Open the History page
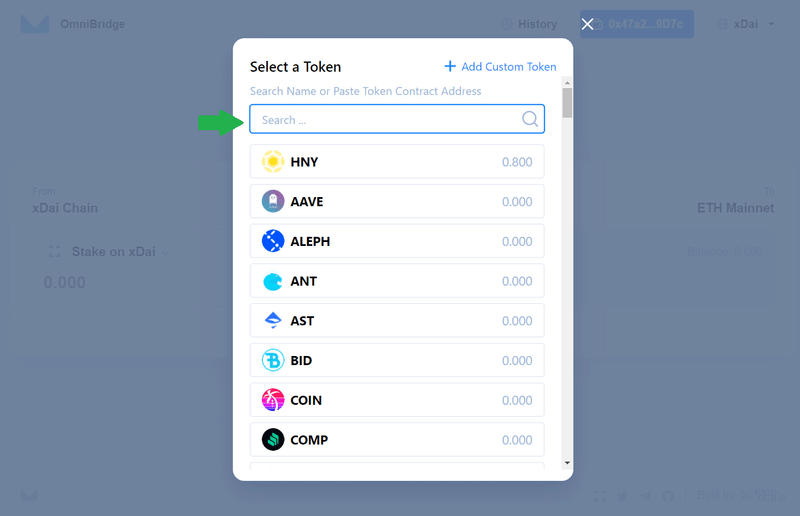Image resolution: width=800 pixels, height=516 pixels. (x=530, y=24)
